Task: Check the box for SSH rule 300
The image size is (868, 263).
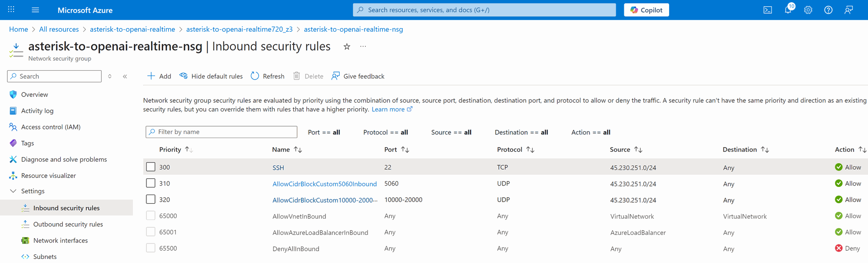Action: click(151, 167)
